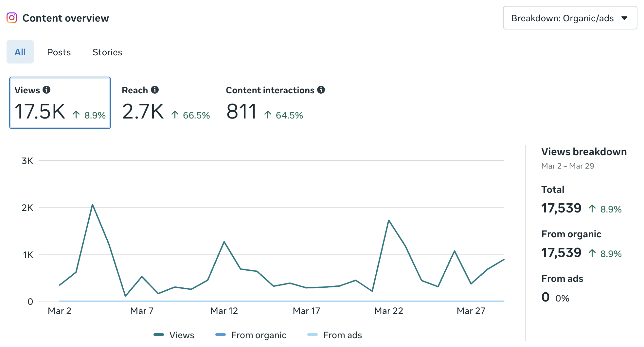
Task: Open the Breakdown: Organic/ads dropdown
Action: (x=569, y=18)
